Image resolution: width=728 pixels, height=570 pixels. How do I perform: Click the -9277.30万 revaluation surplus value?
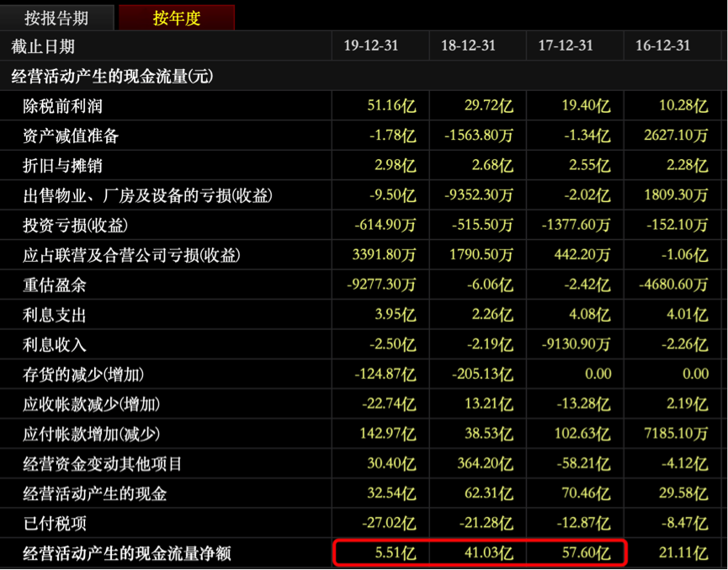coord(381,285)
